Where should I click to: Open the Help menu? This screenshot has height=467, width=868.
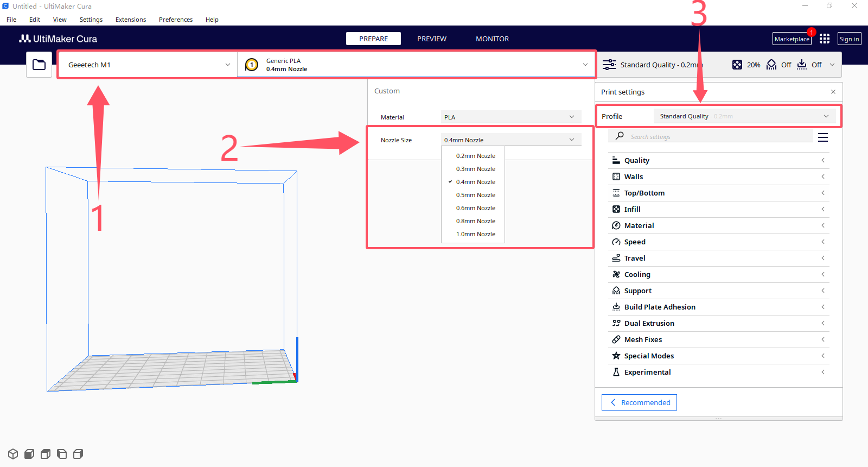(212, 20)
